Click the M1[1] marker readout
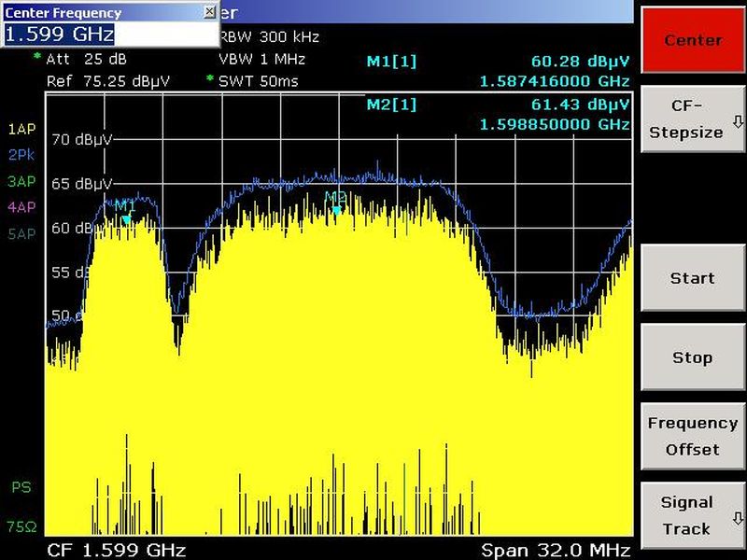 tap(392, 62)
